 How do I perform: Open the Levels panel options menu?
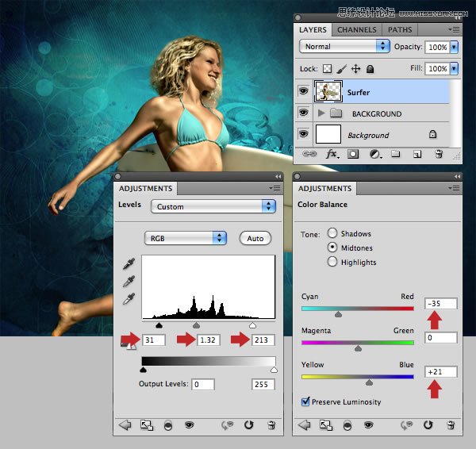tap(274, 189)
